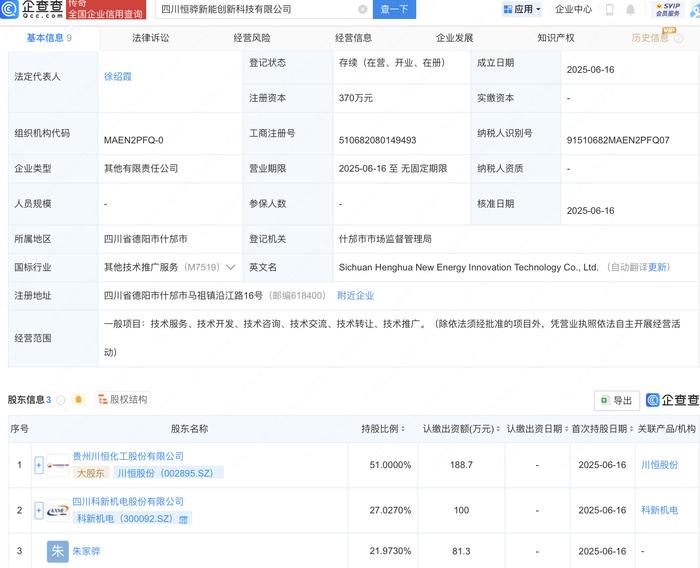Open the 应用 dropdown menu
Screen dimensions: 700x568
point(522,9)
